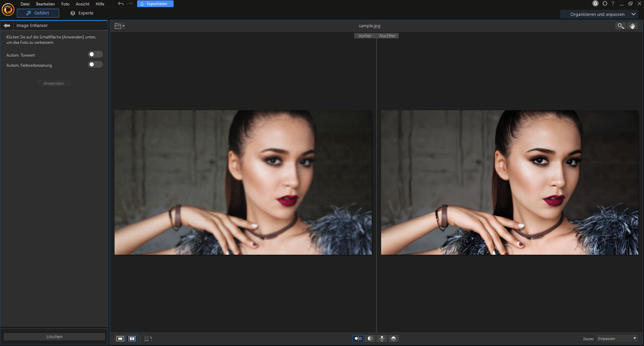Open the notifications bell
The image size is (644, 346).
pos(595,4)
